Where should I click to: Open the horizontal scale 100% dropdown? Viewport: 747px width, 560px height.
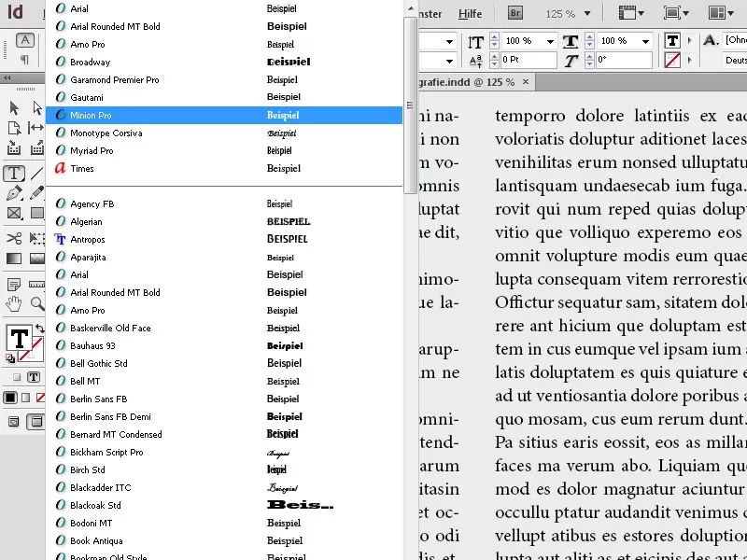click(645, 41)
